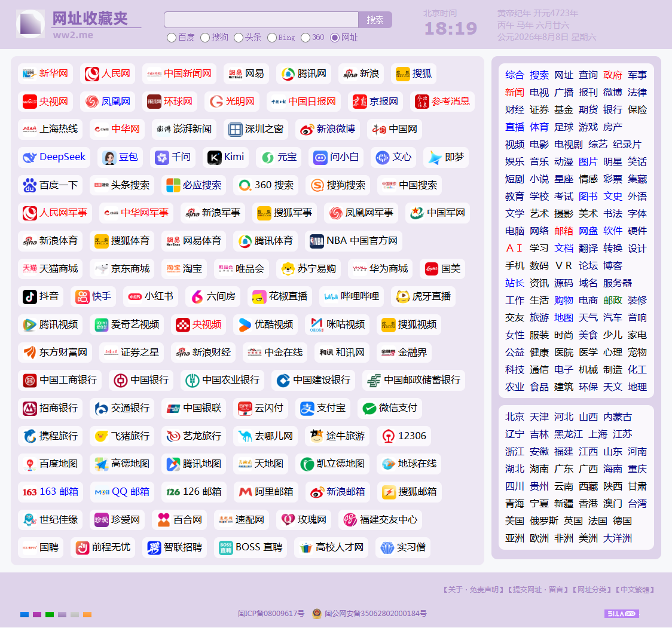The height and width of the screenshot is (628, 672).
Task: Open the 北京 region link
Action: 514,417
